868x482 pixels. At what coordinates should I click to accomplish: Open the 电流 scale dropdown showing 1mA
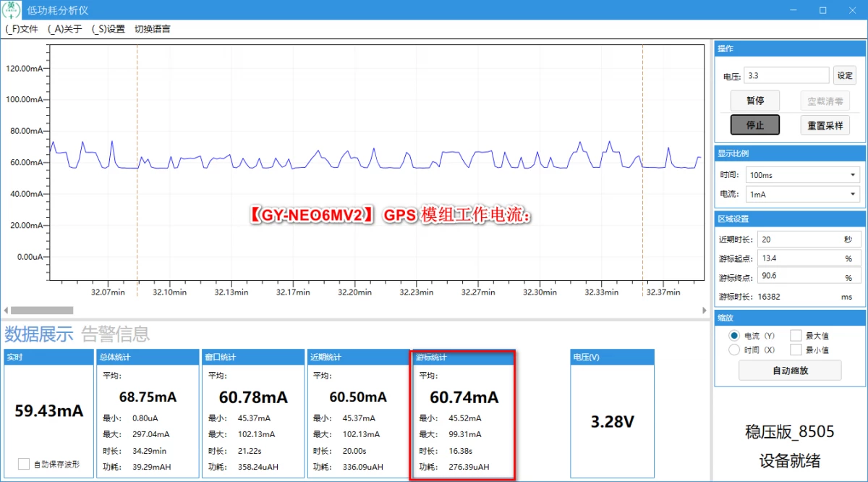coord(803,194)
